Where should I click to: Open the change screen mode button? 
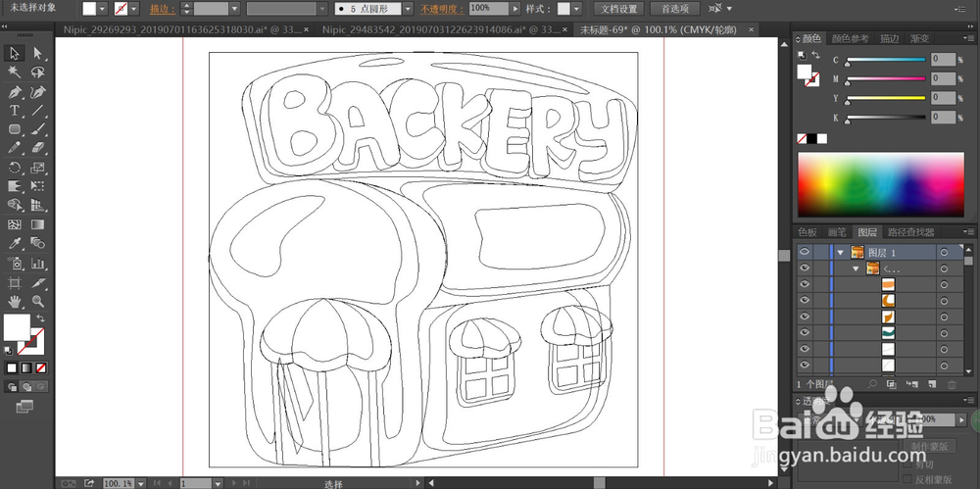[x=24, y=407]
